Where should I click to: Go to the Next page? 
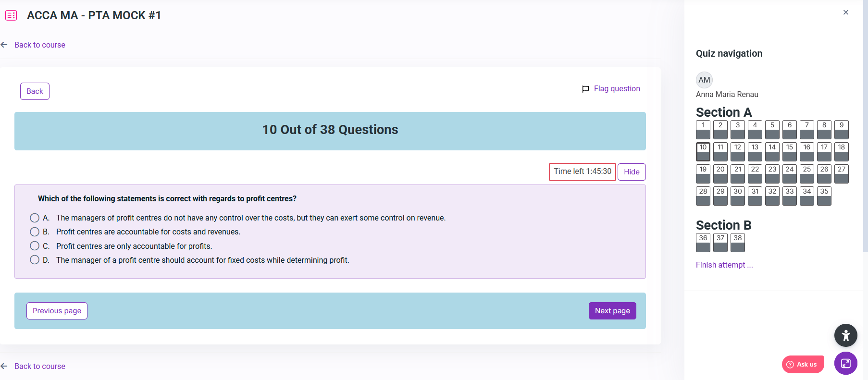tap(612, 311)
